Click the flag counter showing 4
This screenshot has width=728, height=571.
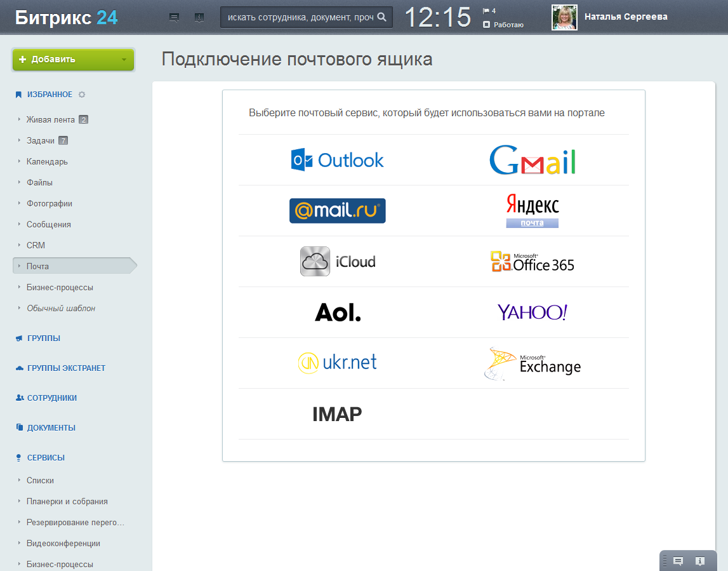coord(489,11)
